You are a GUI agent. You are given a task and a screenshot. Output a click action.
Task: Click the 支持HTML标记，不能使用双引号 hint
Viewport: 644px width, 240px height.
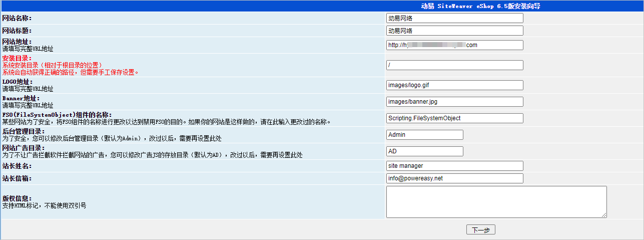44,205
